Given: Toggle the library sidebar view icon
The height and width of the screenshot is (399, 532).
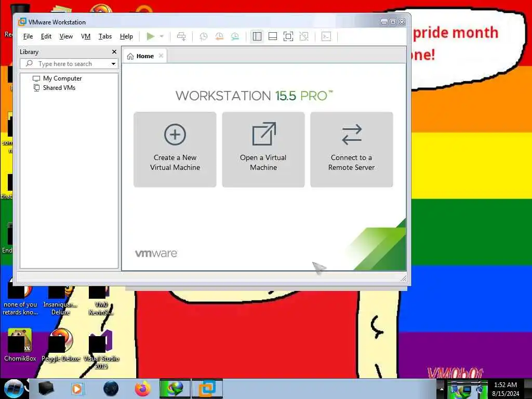Looking at the screenshot, I should (257, 36).
